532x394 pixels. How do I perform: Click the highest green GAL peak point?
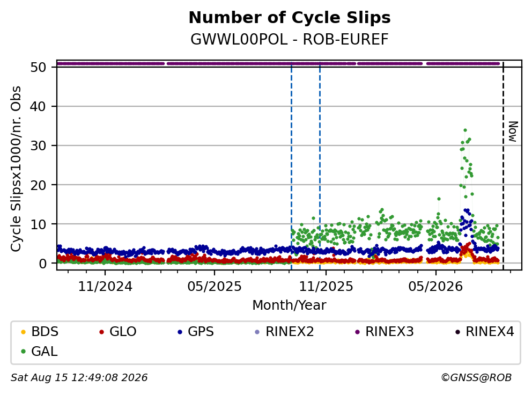tap(465, 130)
